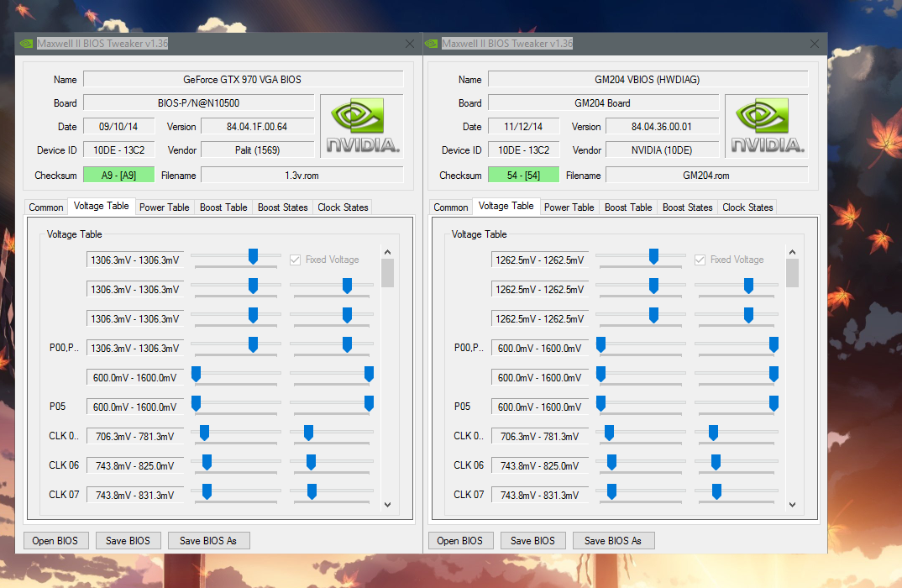
Task: Click scroll-up arrow in left voltage table
Action: 388,252
